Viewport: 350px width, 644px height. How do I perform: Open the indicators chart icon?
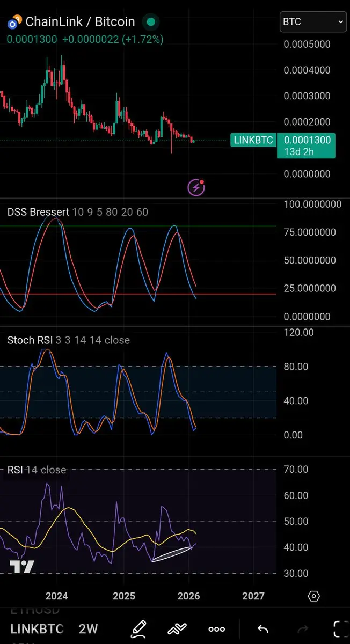click(177, 629)
